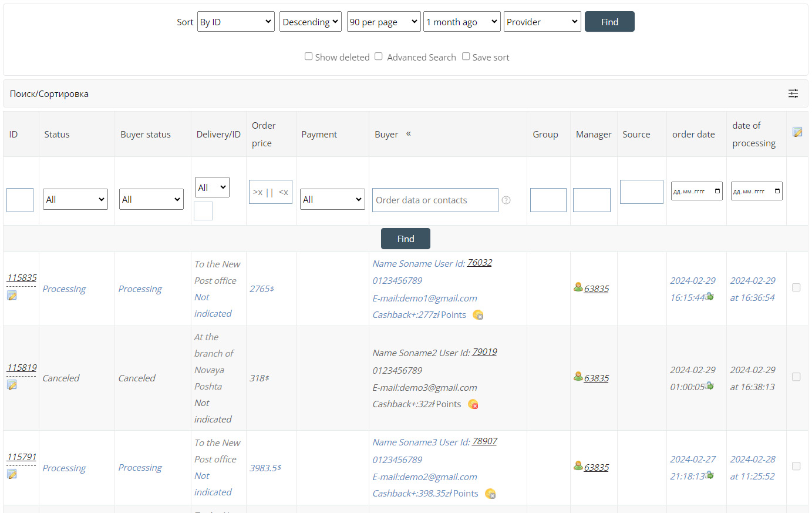Open the Sort By ID dropdown
Screen dimensions: 812x513
(x=236, y=22)
